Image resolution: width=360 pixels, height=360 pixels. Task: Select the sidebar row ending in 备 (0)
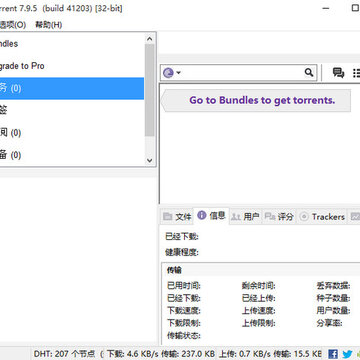point(72,155)
